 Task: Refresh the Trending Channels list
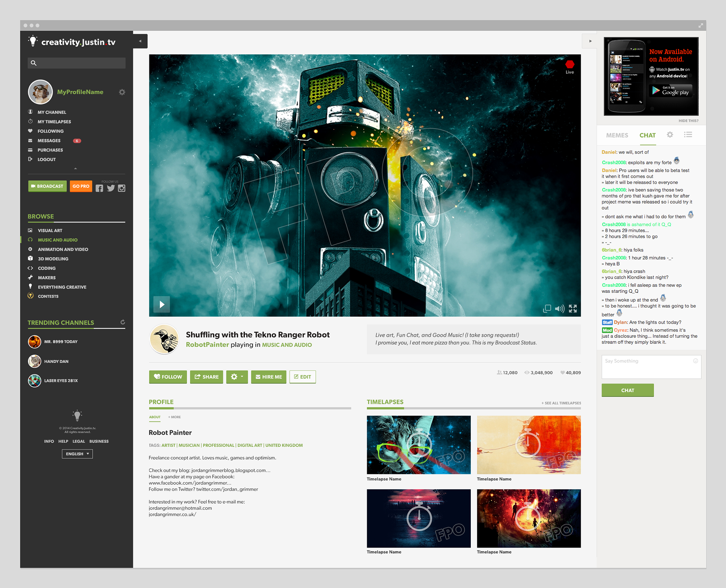click(x=123, y=322)
